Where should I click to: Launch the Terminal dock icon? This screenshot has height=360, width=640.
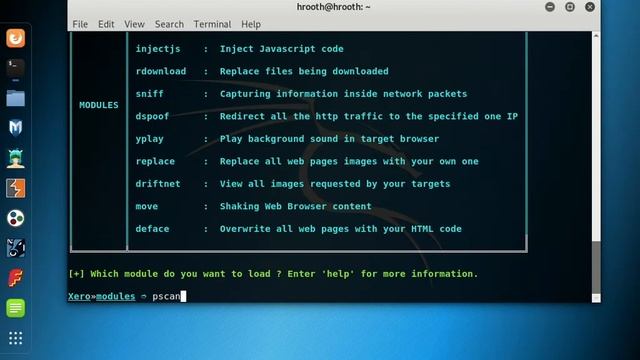tap(16, 68)
